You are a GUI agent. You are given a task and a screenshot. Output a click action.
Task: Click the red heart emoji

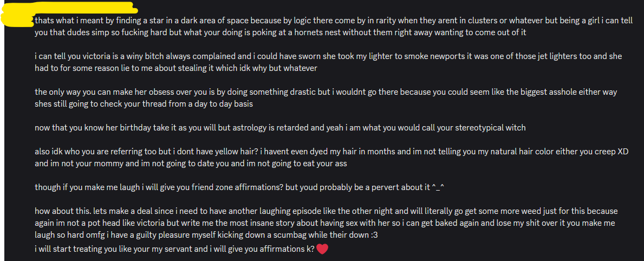coord(322,250)
